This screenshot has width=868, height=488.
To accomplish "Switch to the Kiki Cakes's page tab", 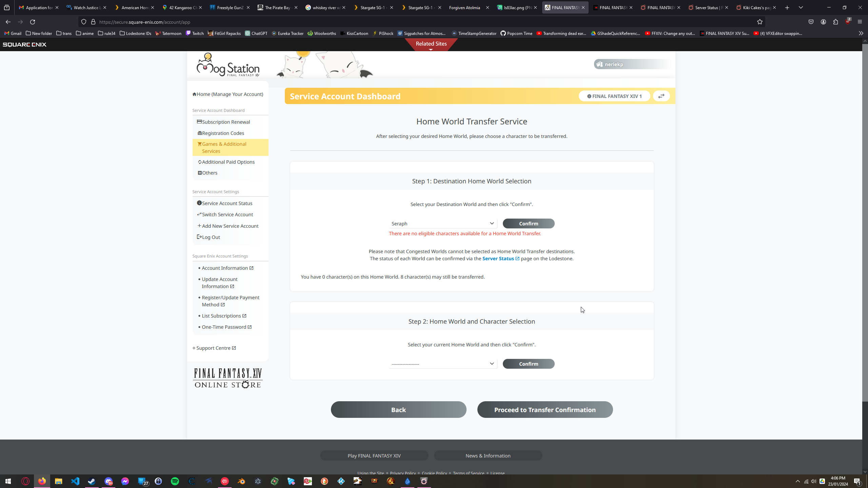I will tap(756, 7).
